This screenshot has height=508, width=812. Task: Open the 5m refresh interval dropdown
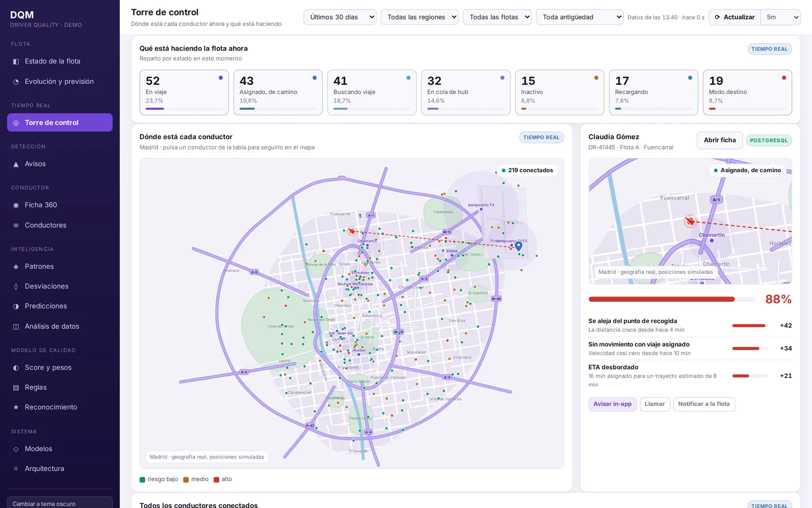coord(781,17)
